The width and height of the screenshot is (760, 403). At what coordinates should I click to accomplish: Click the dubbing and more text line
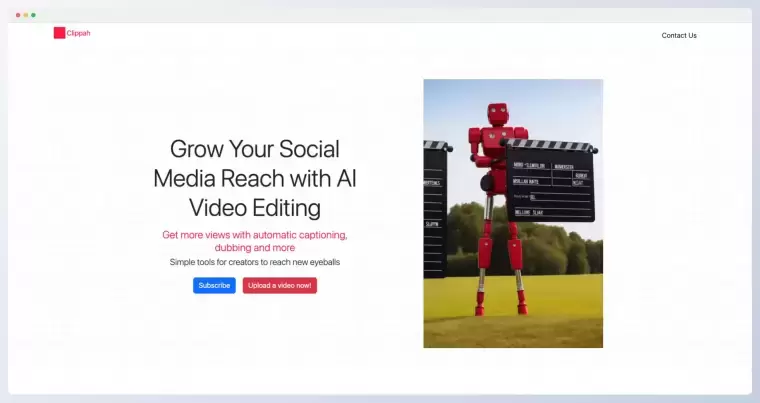tap(254, 247)
